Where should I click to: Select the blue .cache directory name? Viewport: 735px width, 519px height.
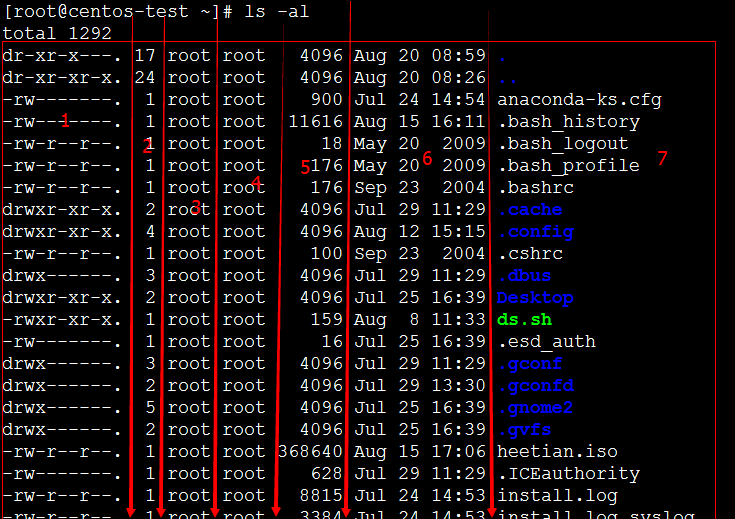(530, 210)
